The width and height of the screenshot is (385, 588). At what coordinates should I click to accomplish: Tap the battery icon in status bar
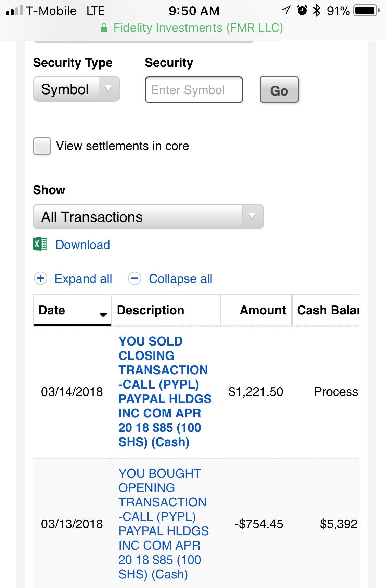[x=366, y=11]
